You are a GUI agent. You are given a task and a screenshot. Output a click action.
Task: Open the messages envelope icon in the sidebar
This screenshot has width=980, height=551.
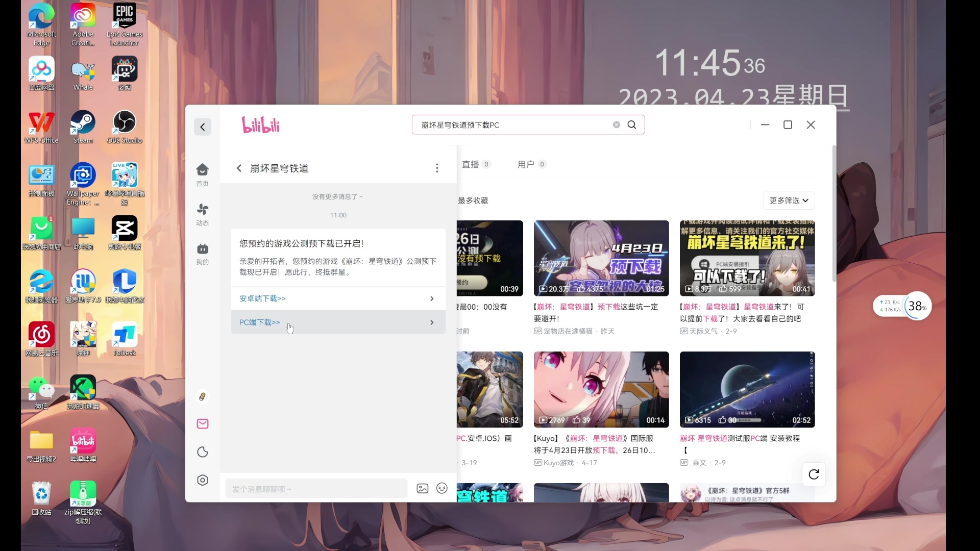pyautogui.click(x=203, y=424)
